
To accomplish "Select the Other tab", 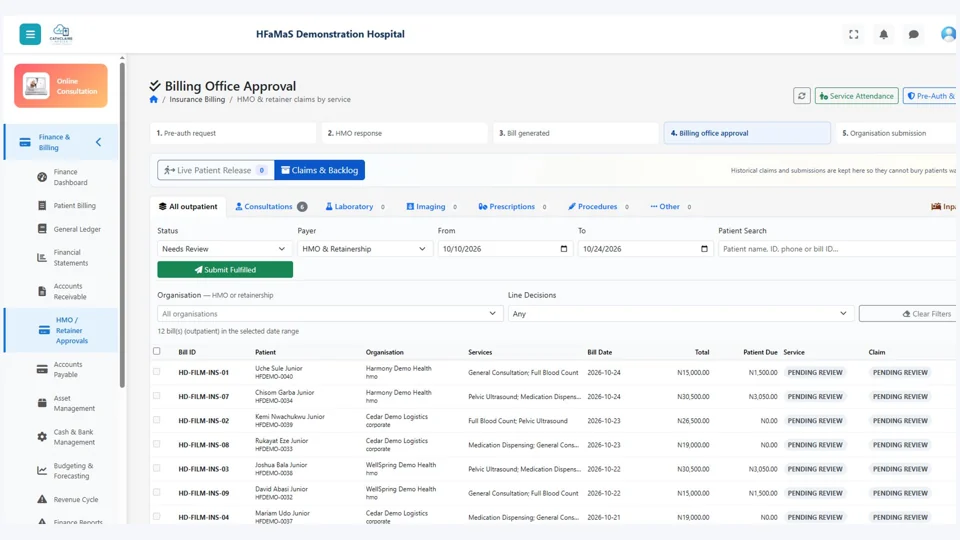I will coord(670,206).
